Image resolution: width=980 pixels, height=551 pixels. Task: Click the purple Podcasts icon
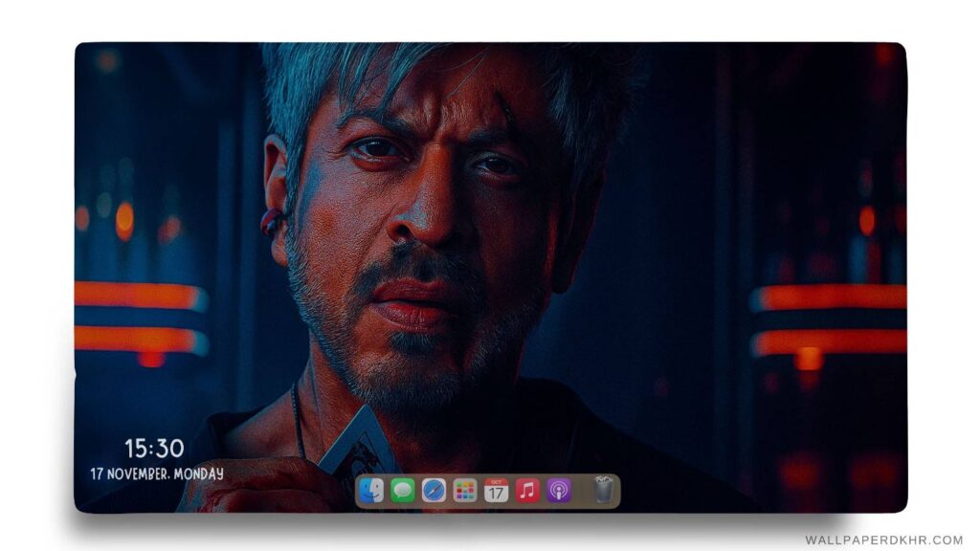(558, 490)
